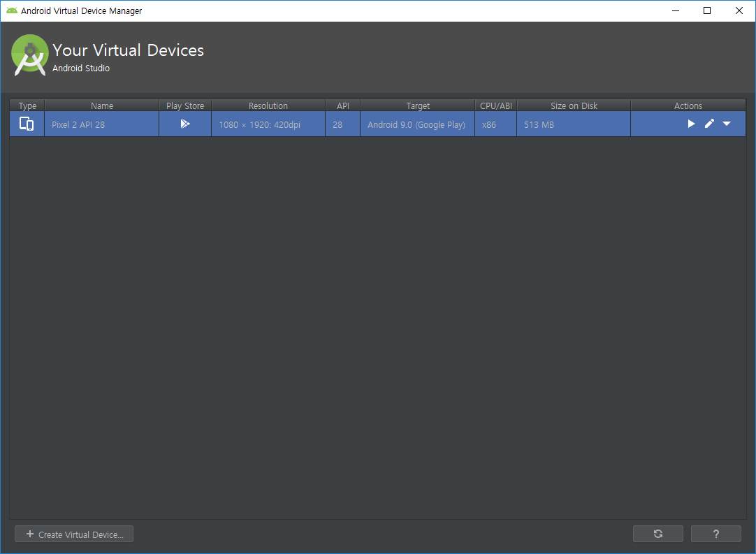Sort by the Size on Disk column header
The image size is (756, 554).
coord(574,105)
